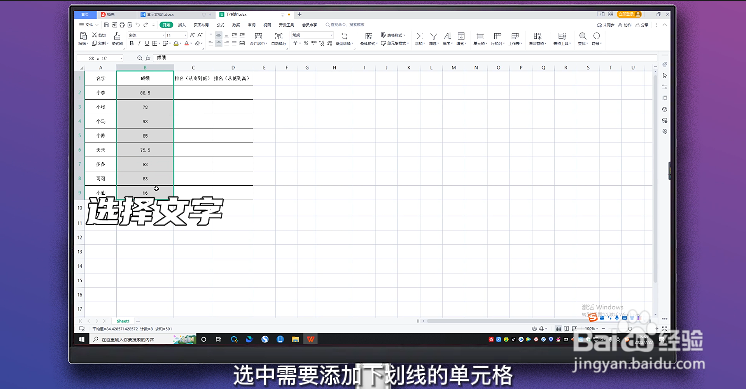Click the Merge and Center icon

pos(258,36)
